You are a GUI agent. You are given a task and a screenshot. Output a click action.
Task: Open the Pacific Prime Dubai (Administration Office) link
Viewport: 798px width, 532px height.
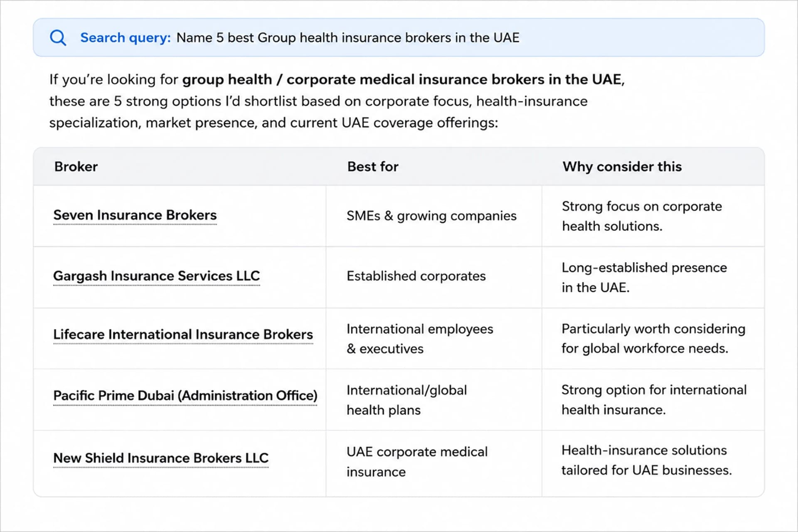point(185,396)
